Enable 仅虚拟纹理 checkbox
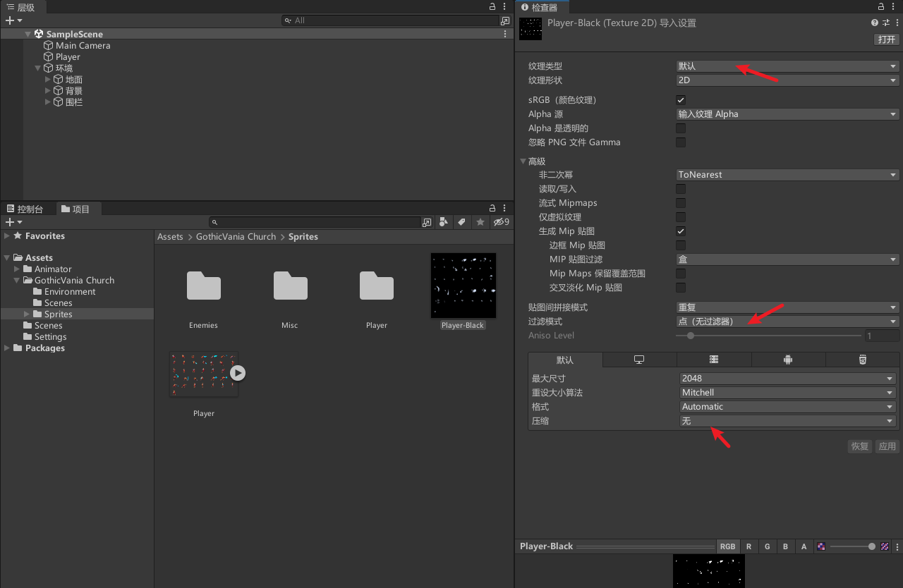The image size is (903, 588). (681, 217)
